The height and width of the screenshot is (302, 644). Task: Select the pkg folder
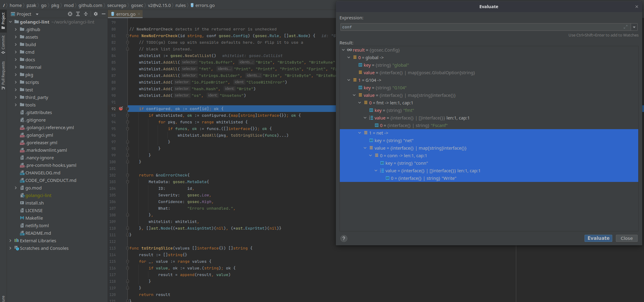(x=29, y=75)
